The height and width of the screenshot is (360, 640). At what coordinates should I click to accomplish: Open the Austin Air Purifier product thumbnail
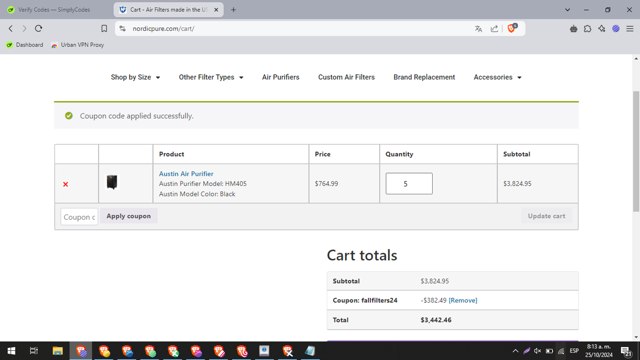coord(112,182)
